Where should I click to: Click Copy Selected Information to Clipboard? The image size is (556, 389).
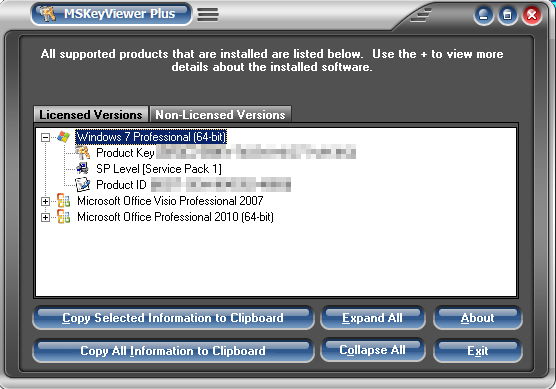click(x=173, y=318)
